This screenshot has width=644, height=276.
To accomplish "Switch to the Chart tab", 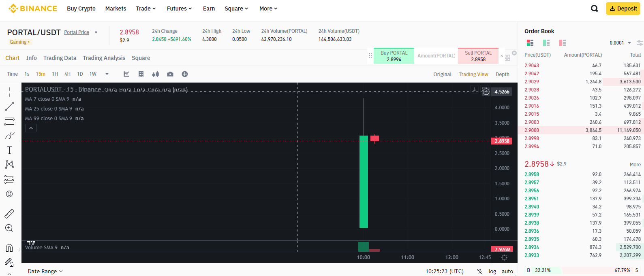I will pyautogui.click(x=12, y=58).
